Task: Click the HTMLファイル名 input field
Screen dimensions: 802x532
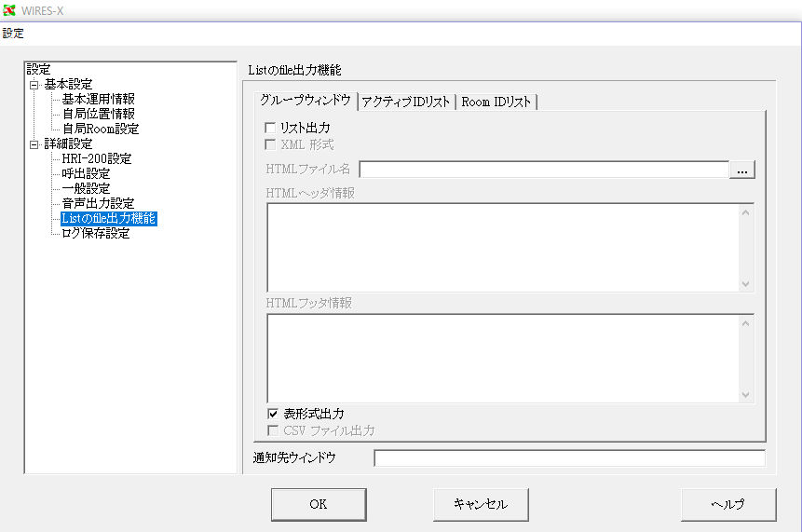Action: 544,170
